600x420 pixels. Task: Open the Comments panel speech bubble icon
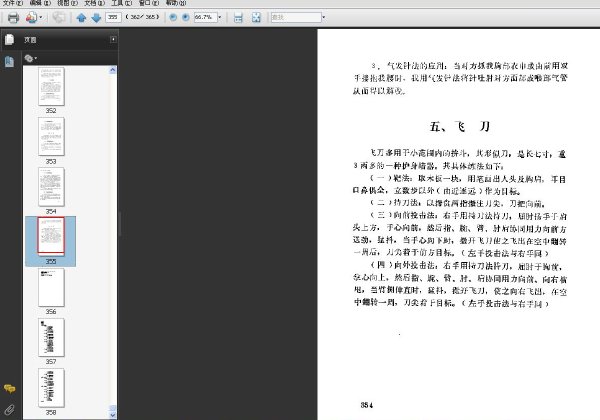[10, 389]
